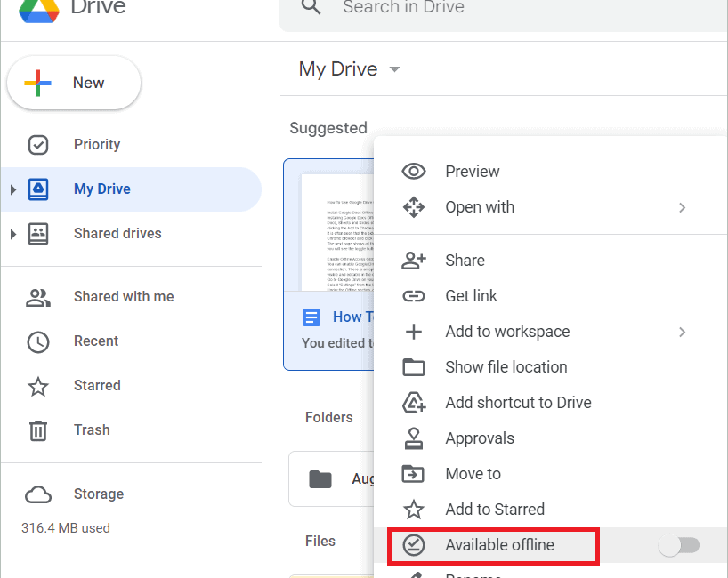Open Shared with me

pos(124,296)
